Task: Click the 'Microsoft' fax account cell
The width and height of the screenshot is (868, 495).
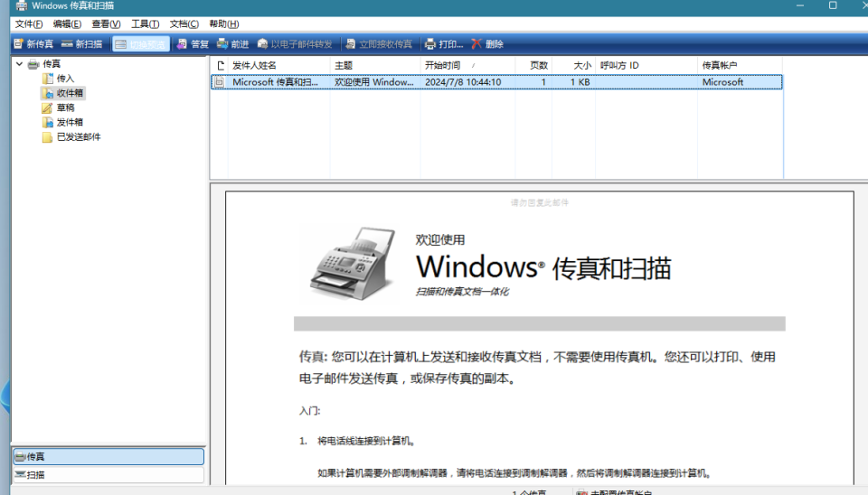Action: click(722, 82)
